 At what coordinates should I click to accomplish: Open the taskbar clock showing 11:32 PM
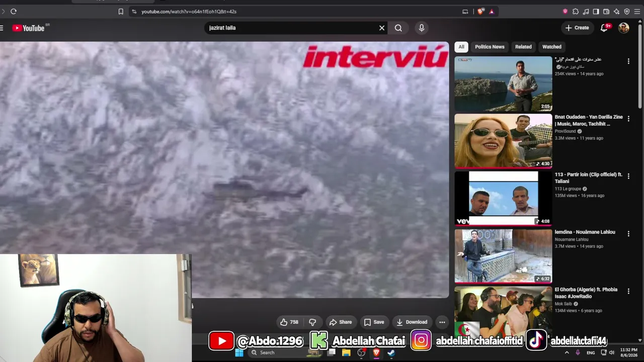[x=628, y=352]
